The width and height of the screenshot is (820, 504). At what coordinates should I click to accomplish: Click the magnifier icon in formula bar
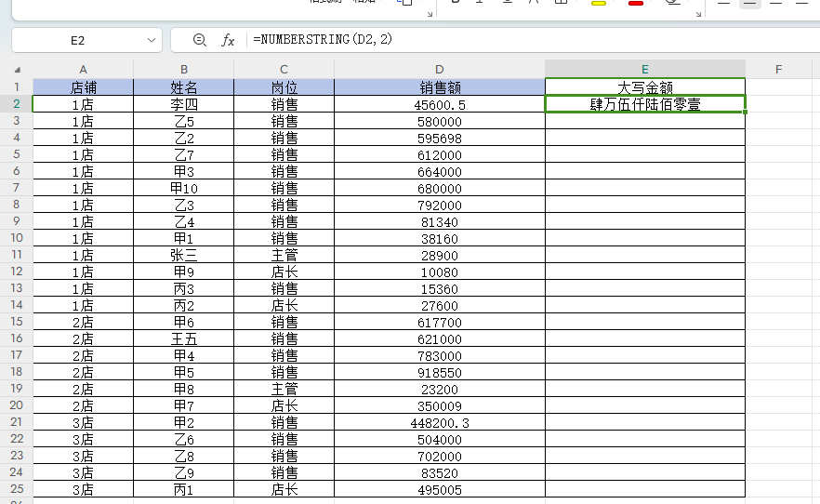click(x=199, y=40)
